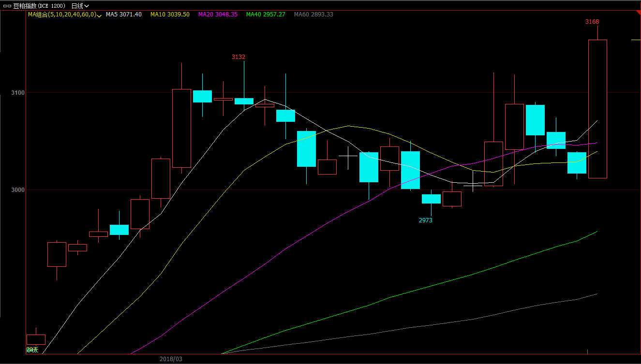Viewport: 641px width, 364px height.
Task: Click the 2018/03 date axis label
Action: pos(171,359)
